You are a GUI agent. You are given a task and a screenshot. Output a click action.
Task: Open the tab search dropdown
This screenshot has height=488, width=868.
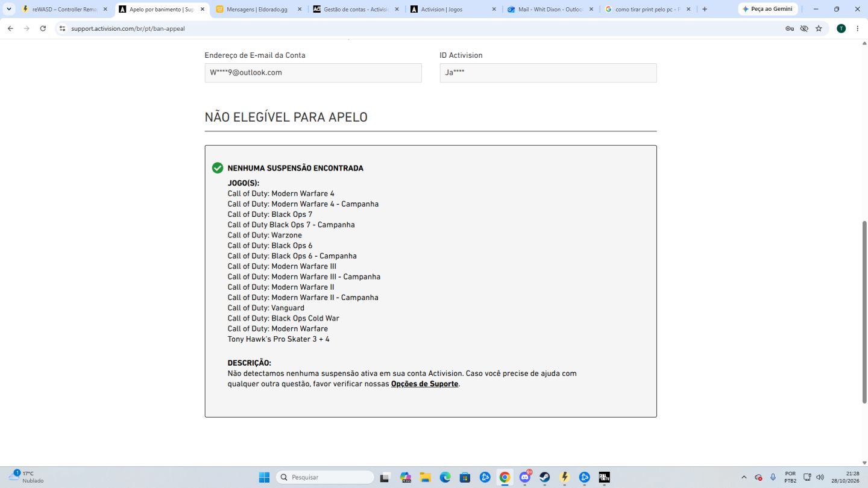(x=9, y=9)
